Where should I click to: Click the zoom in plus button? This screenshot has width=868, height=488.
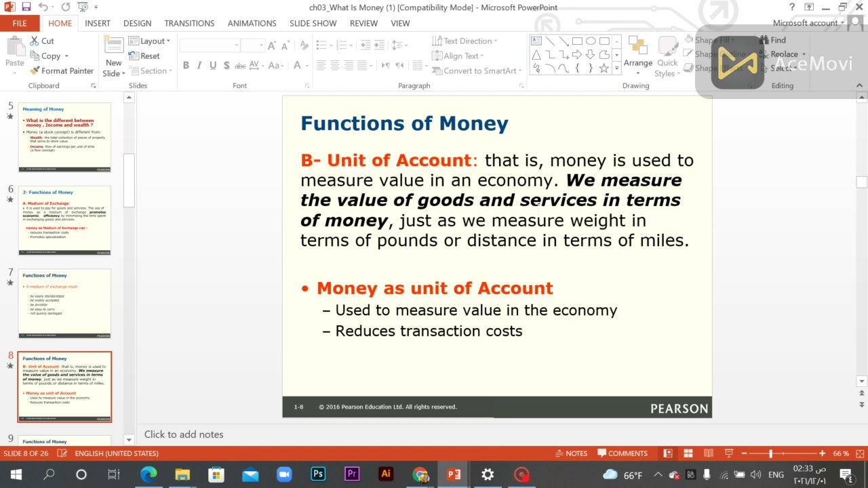[822, 453]
